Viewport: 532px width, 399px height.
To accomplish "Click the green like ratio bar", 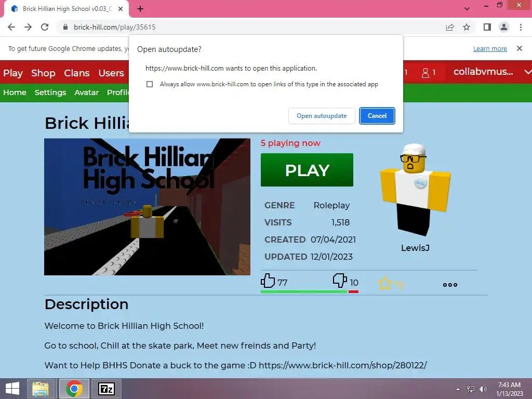I will point(303,291).
